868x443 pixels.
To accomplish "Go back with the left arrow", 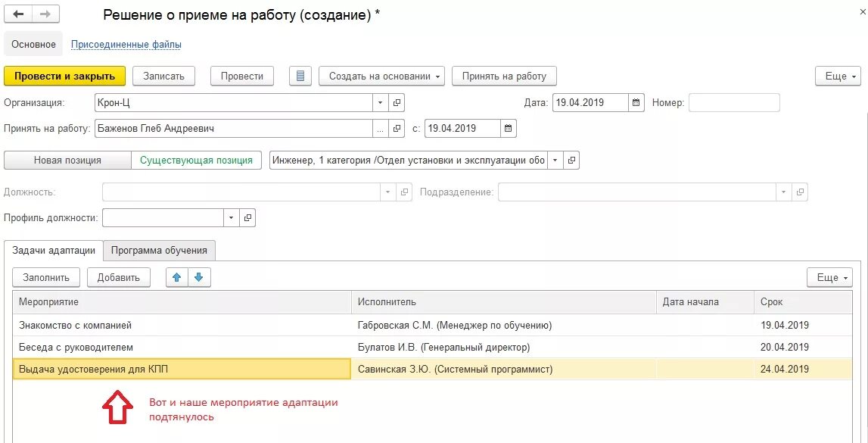I will [18, 15].
